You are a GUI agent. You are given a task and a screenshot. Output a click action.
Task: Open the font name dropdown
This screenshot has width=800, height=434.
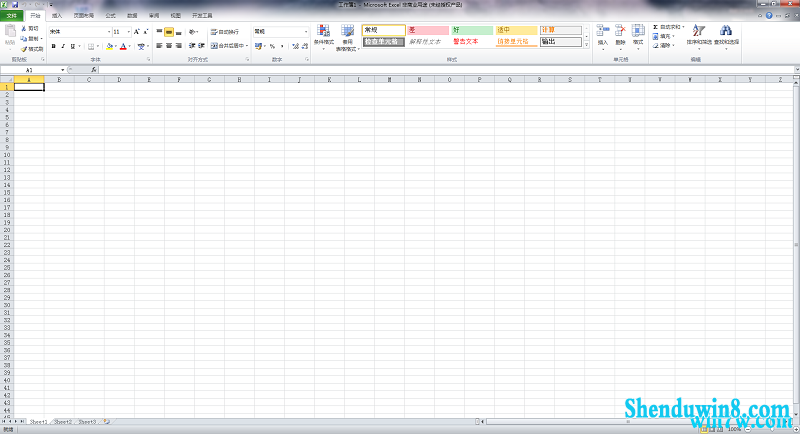click(109, 32)
